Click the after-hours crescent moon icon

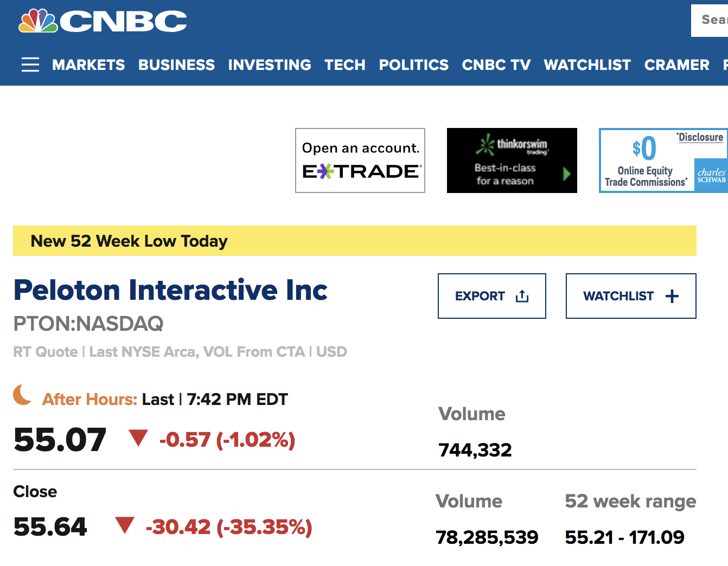pos(22,395)
